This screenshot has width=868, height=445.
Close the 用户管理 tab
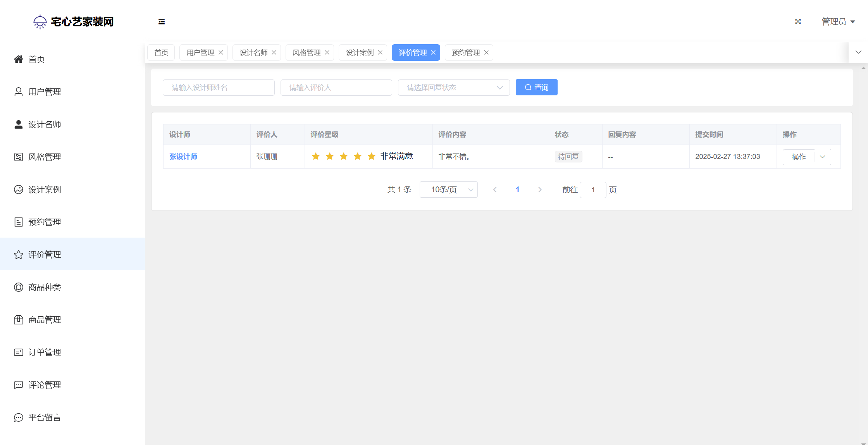[221, 52]
